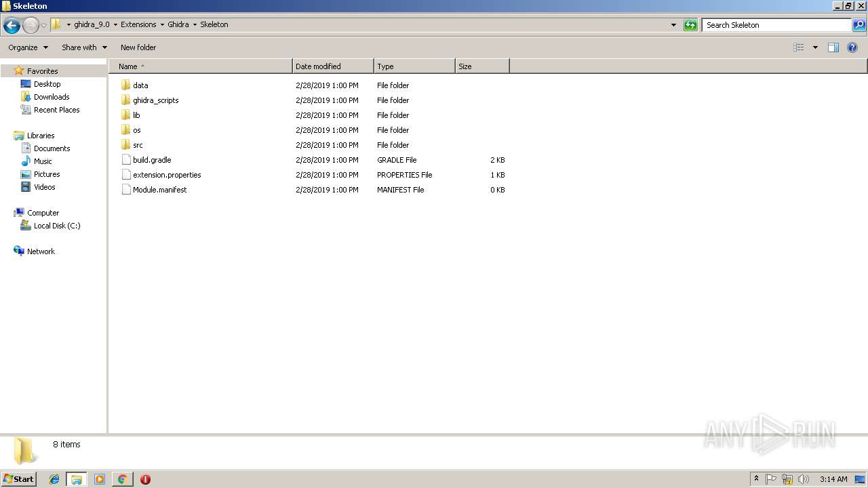This screenshot has width=868, height=488.
Task: Open Downloads in the navigation pane
Action: (x=52, y=97)
